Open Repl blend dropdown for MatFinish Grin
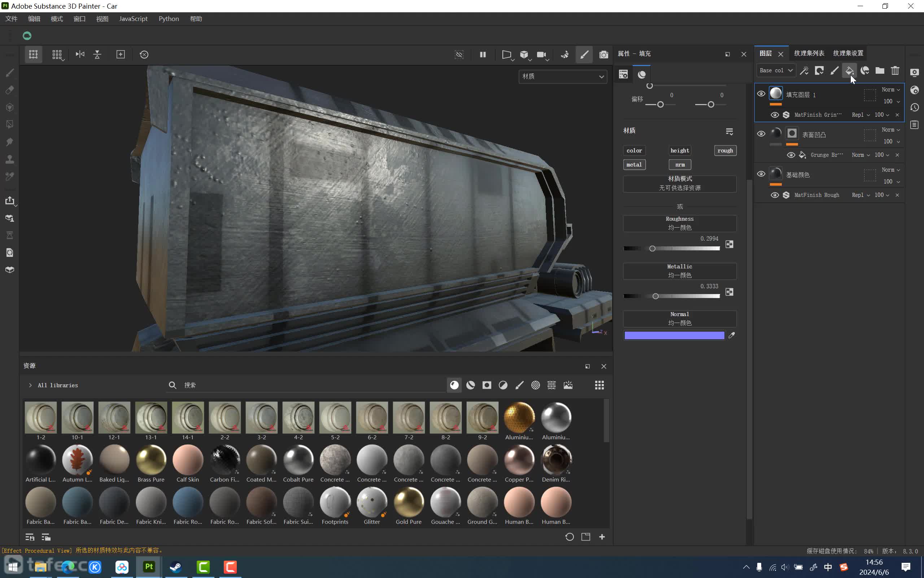 point(860,115)
